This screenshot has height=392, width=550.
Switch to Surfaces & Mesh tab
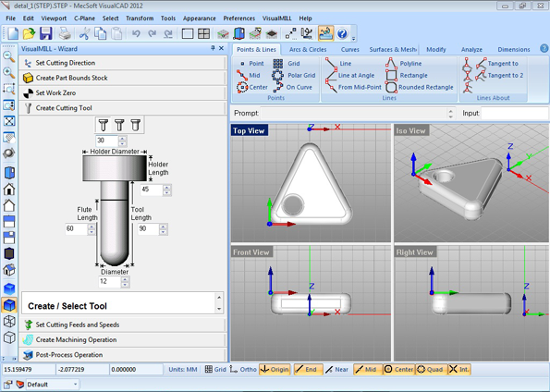coord(393,50)
